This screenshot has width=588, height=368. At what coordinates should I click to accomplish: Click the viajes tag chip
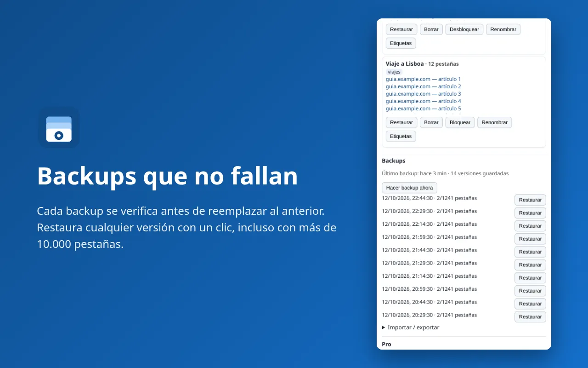[x=394, y=72]
